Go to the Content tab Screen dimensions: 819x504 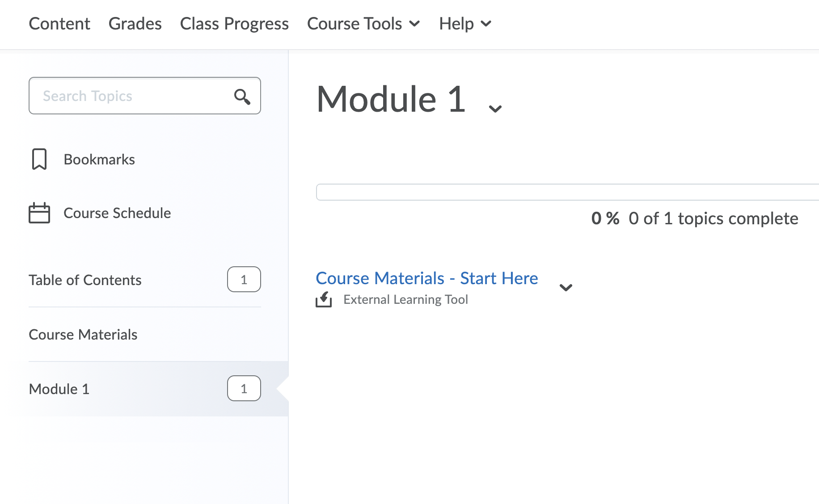pos(59,24)
